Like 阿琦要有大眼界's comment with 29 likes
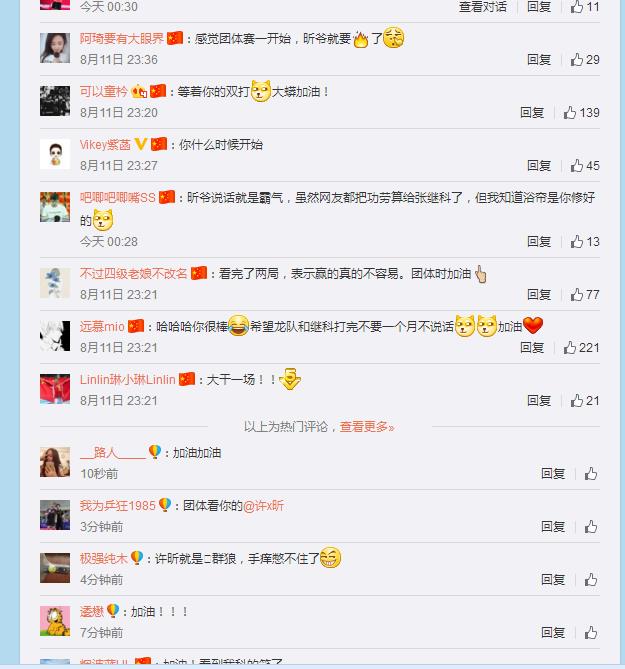 coord(585,60)
